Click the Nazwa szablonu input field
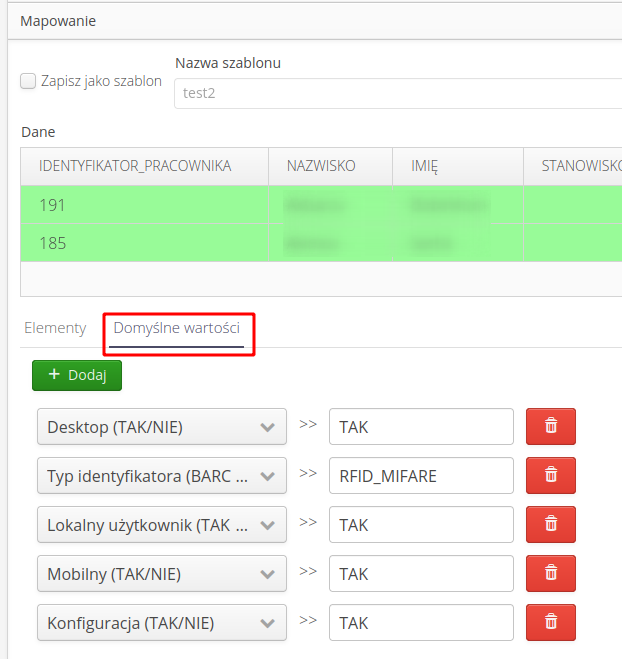 tap(395, 93)
